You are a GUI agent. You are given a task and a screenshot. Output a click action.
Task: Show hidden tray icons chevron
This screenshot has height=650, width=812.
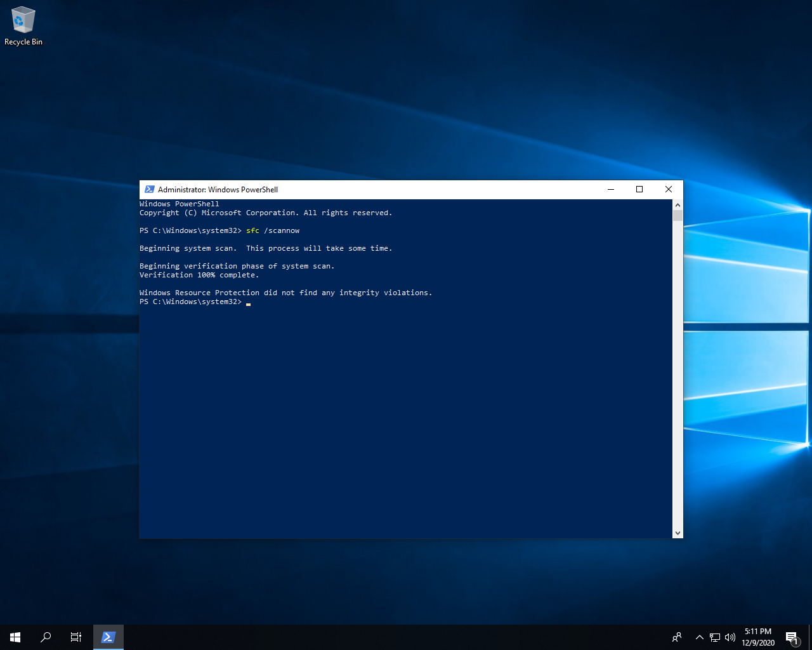point(699,637)
